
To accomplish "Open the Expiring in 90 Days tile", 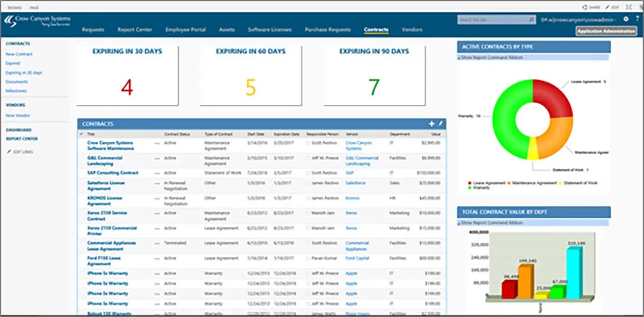I will coord(374,75).
